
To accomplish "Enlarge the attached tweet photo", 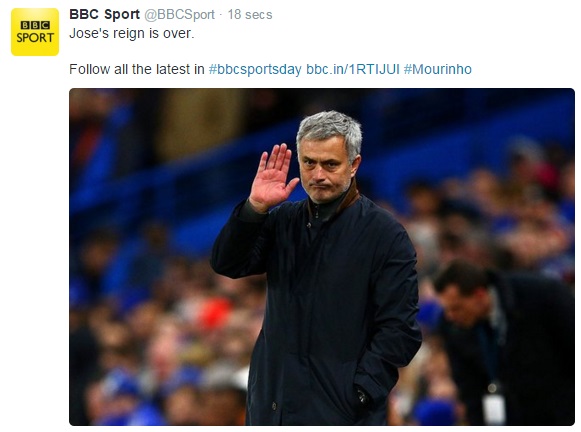I will coord(322,257).
